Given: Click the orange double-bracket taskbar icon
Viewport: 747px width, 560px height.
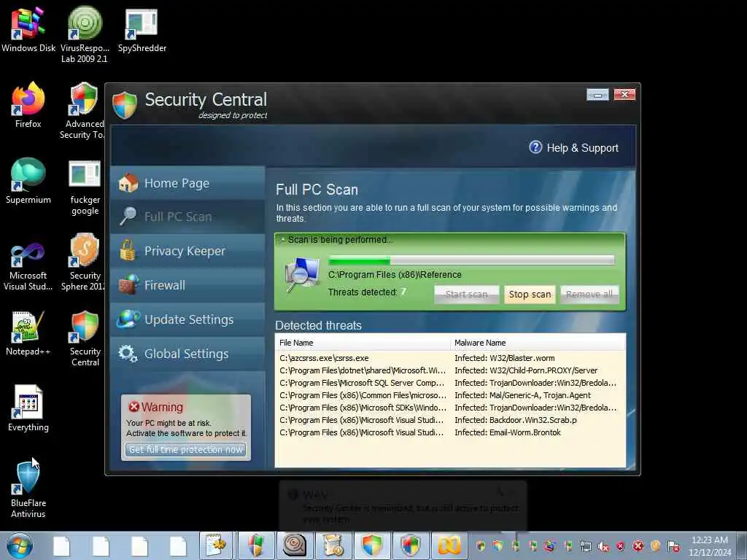Looking at the screenshot, I should click(449, 545).
